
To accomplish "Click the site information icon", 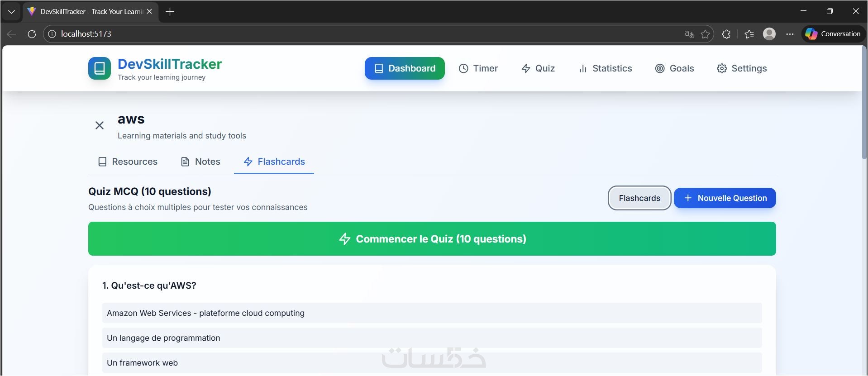I will pyautogui.click(x=52, y=34).
